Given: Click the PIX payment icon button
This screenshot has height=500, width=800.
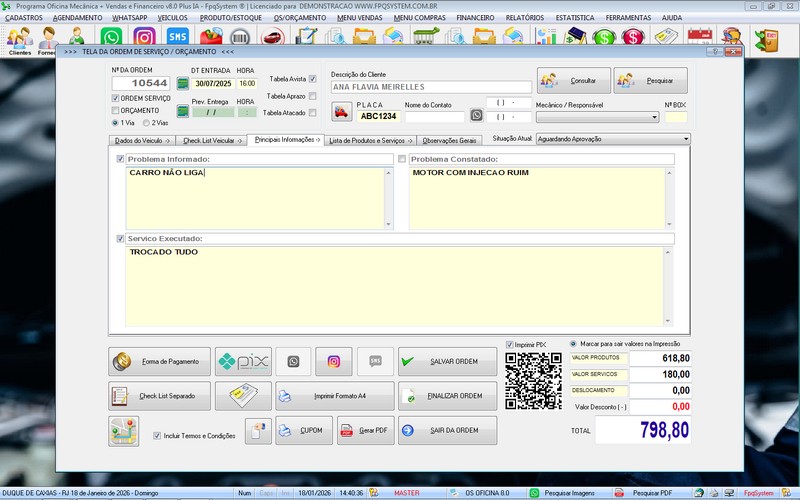Looking at the screenshot, I should tap(244, 361).
